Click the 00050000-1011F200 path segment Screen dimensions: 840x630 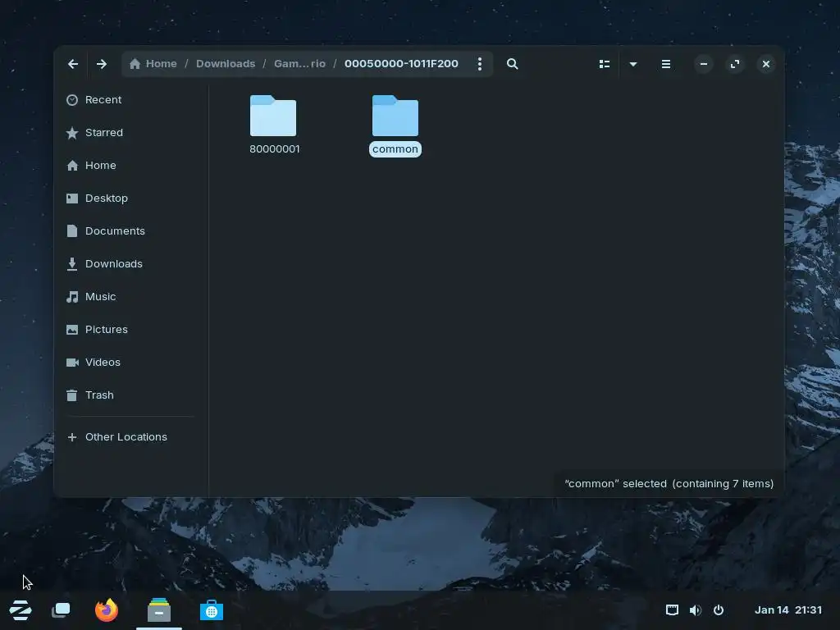pos(401,64)
